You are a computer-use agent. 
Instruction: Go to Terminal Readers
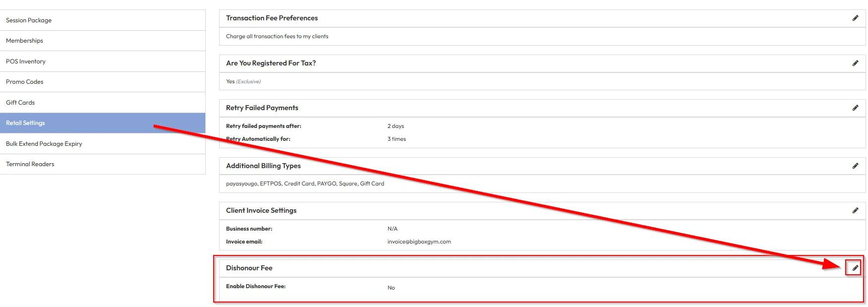(x=30, y=164)
